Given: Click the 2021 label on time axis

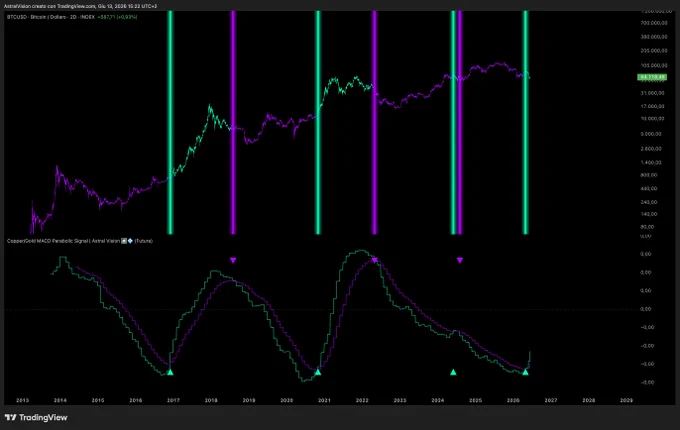Looking at the screenshot, I should click(x=324, y=400).
